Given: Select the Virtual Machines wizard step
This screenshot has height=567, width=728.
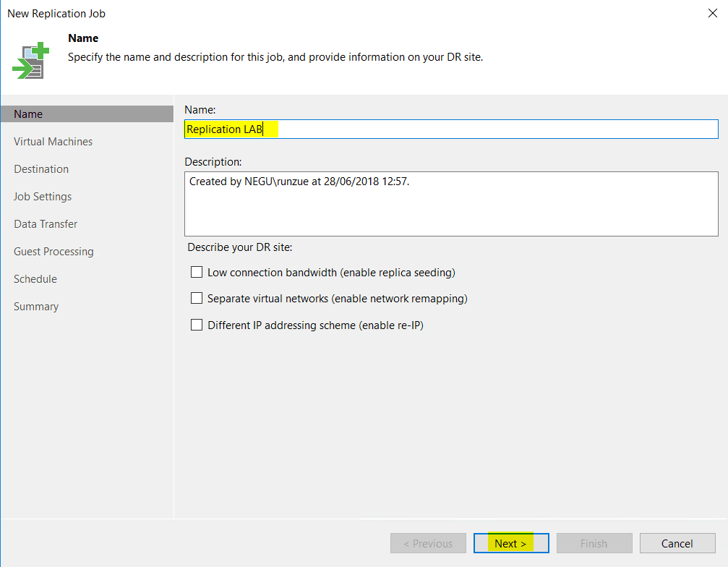Looking at the screenshot, I should tap(53, 141).
